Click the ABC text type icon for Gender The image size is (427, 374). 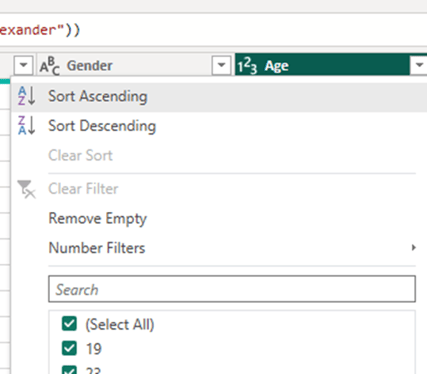(x=50, y=66)
